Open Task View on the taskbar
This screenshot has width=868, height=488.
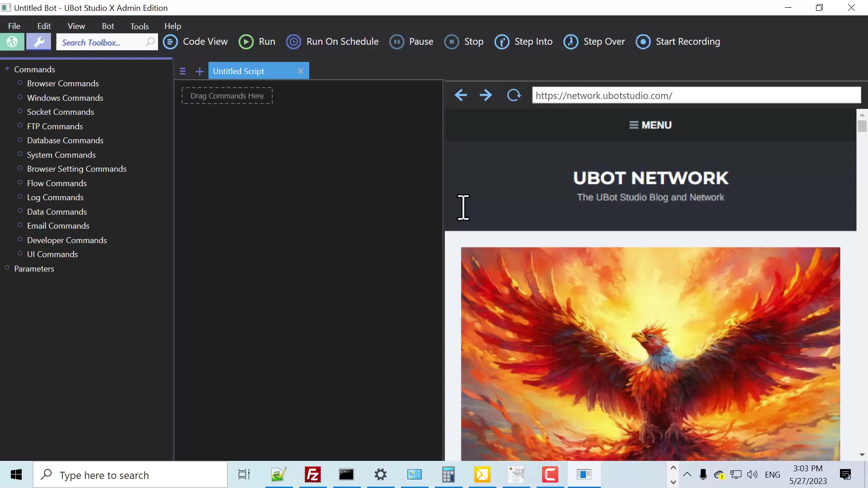click(x=244, y=474)
